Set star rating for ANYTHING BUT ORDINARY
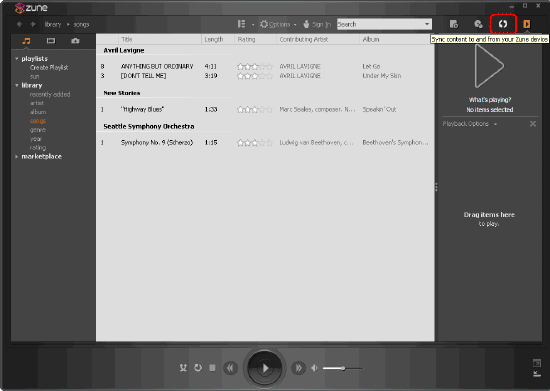This screenshot has width=550, height=391. tap(255, 66)
